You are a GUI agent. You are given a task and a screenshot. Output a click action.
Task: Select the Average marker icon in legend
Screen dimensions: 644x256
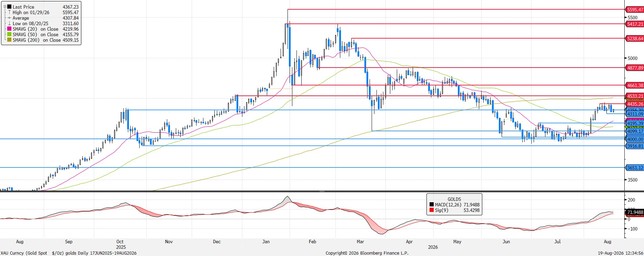pyautogui.click(x=9, y=18)
